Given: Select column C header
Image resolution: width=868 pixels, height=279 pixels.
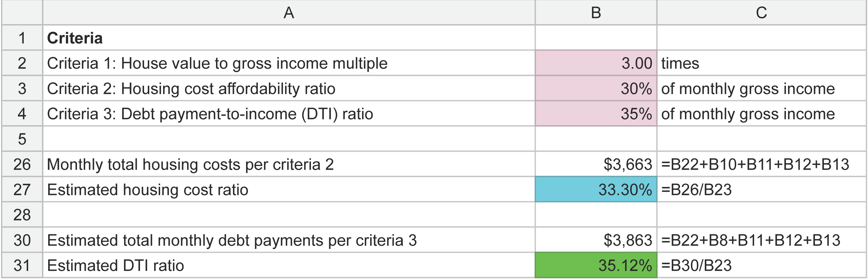Looking at the screenshot, I should coord(761,13).
